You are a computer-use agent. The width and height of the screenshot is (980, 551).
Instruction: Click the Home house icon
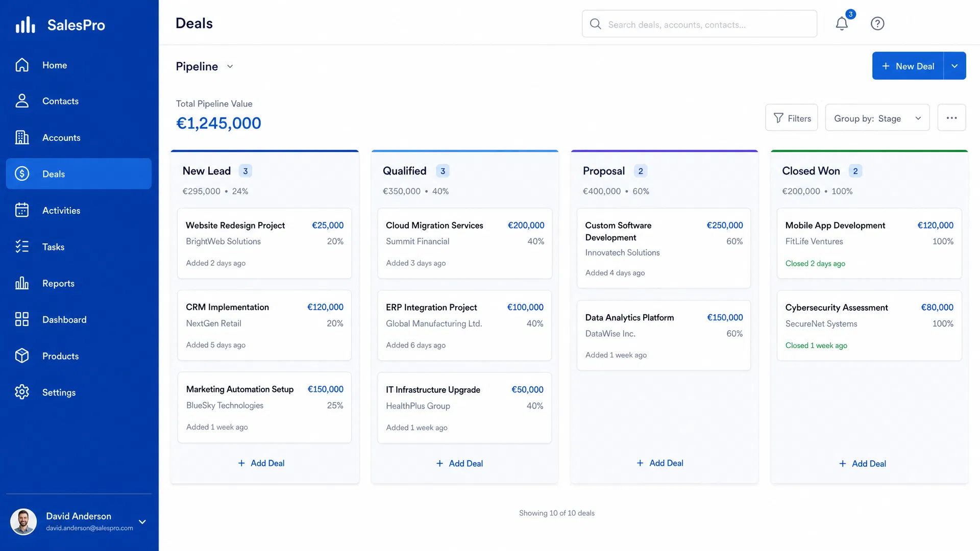click(x=22, y=65)
